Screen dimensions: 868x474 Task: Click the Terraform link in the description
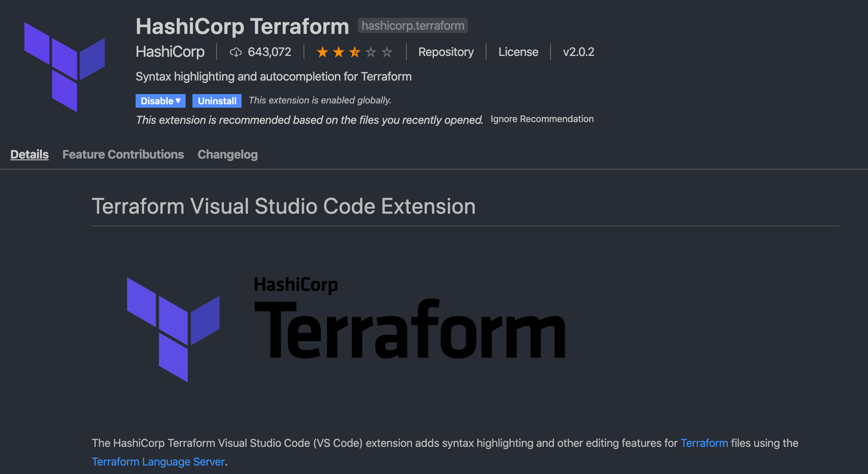704,443
